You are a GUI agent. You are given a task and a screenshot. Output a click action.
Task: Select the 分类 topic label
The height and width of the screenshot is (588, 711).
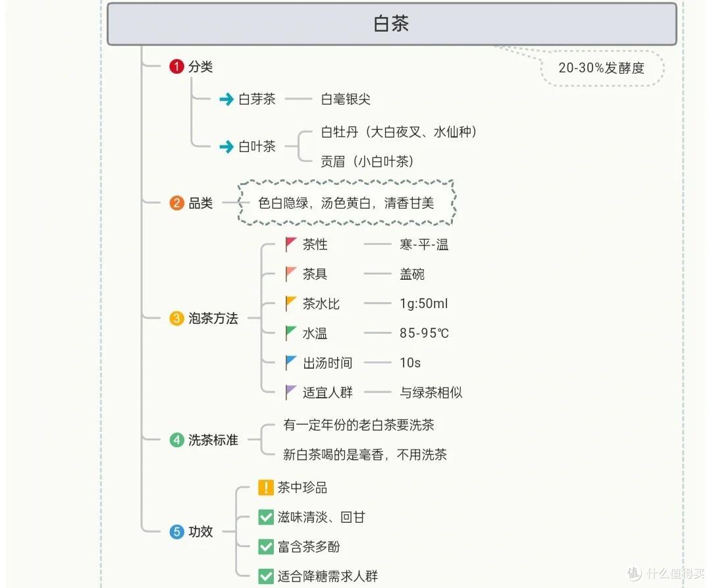click(x=200, y=67)
